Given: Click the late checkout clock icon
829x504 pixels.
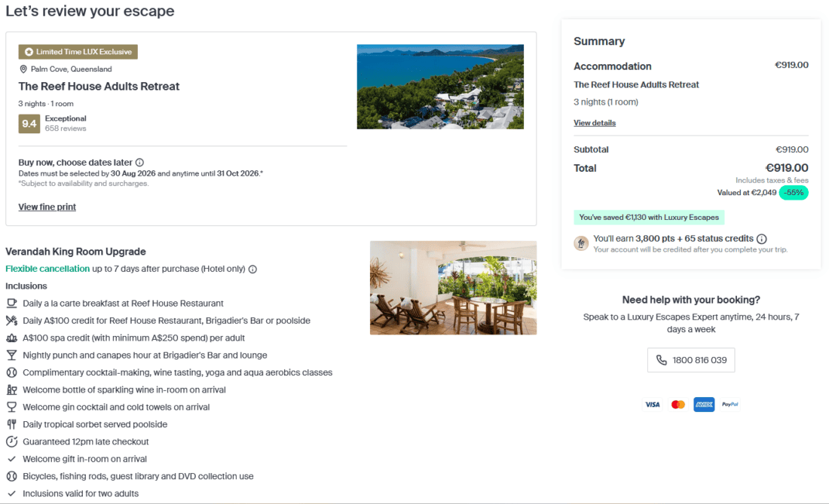Looking at the screenshot, I should pyautogui.click(x=11, y=441).
